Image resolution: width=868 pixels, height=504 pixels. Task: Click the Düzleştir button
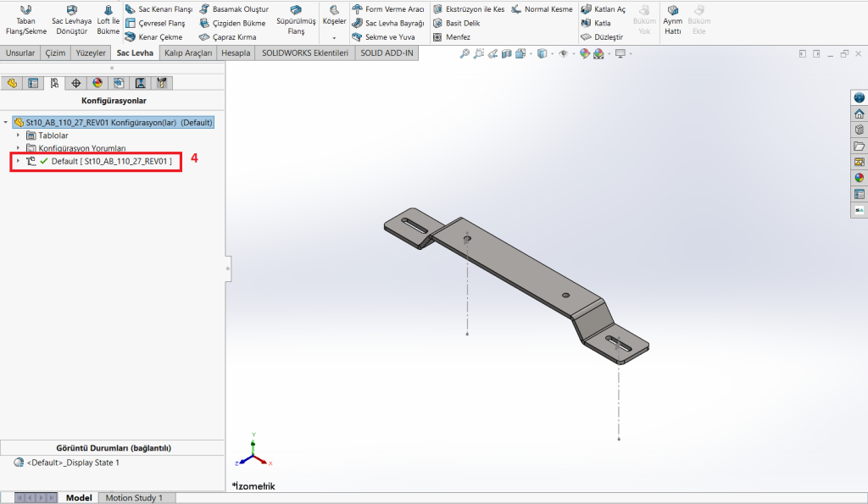point(604,37)
